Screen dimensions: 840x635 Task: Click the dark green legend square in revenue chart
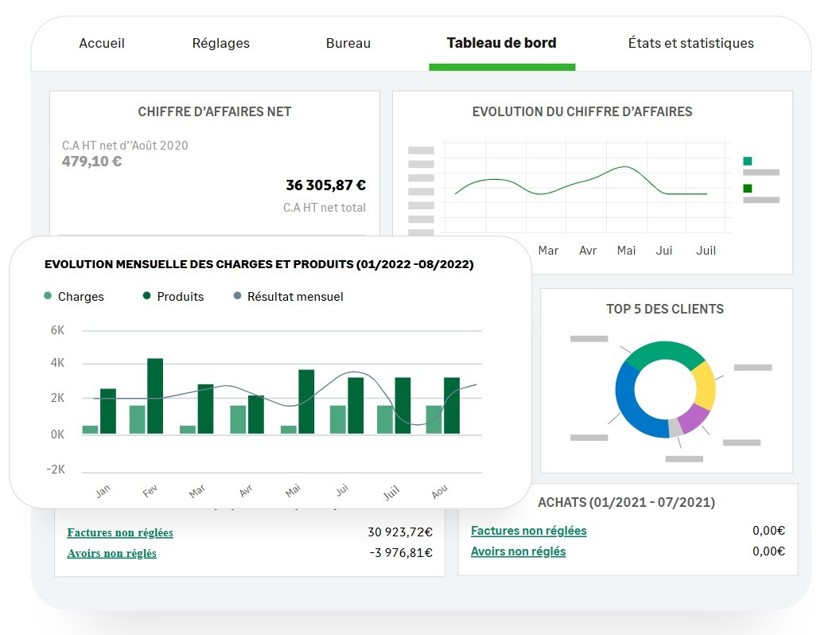(747, 189)
